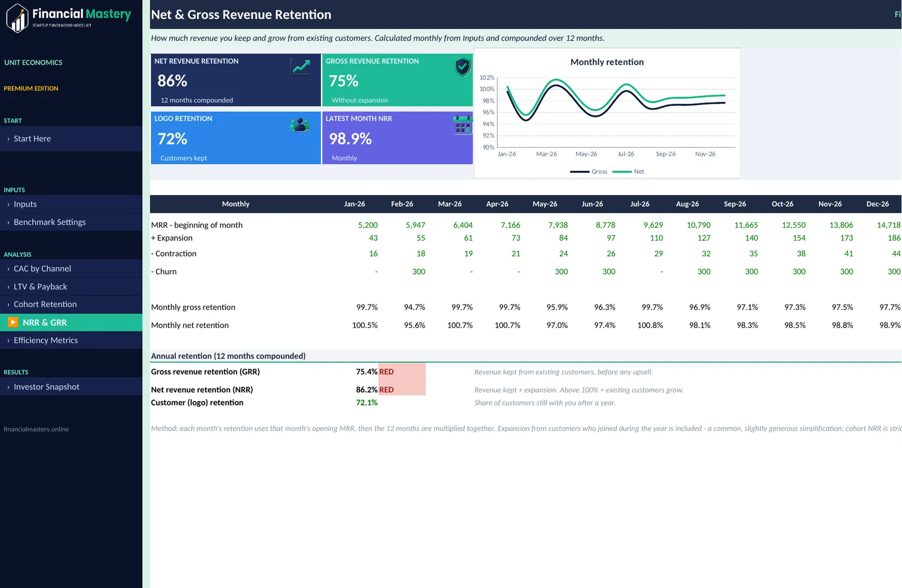Select the active NRR & GRR tab
Image resolution: width=902 pixels, height=588 pixels.
point(71,322)
